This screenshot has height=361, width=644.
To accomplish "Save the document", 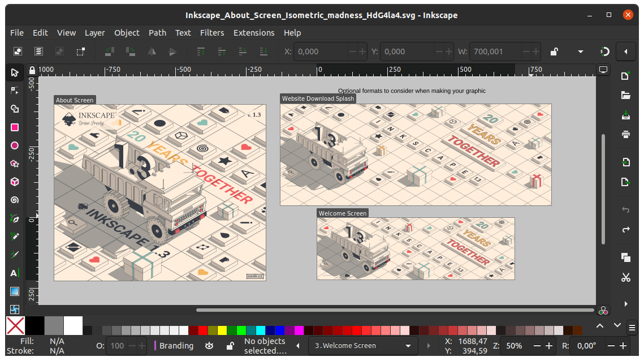I will (625, 115).
